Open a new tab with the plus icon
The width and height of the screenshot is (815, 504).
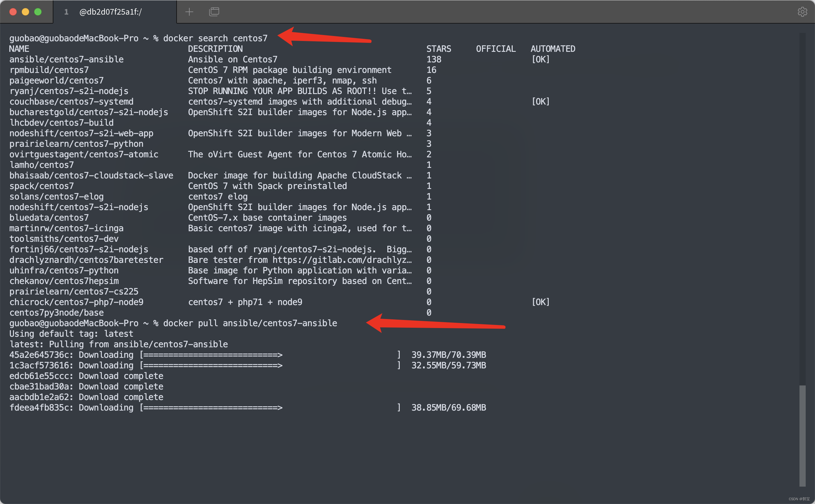tap(189, 12)
